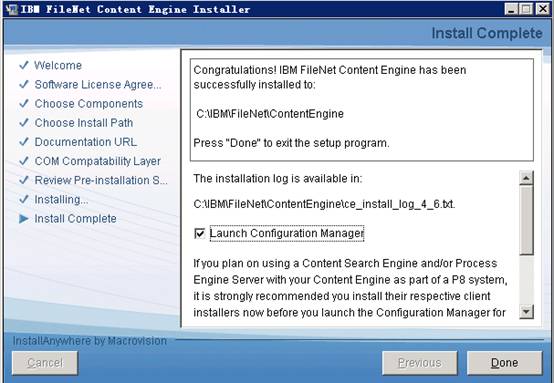Select the Install Complete step label in sidebar
The height and width of the screenshot is (383, 554).
click(x=75, y=219)
